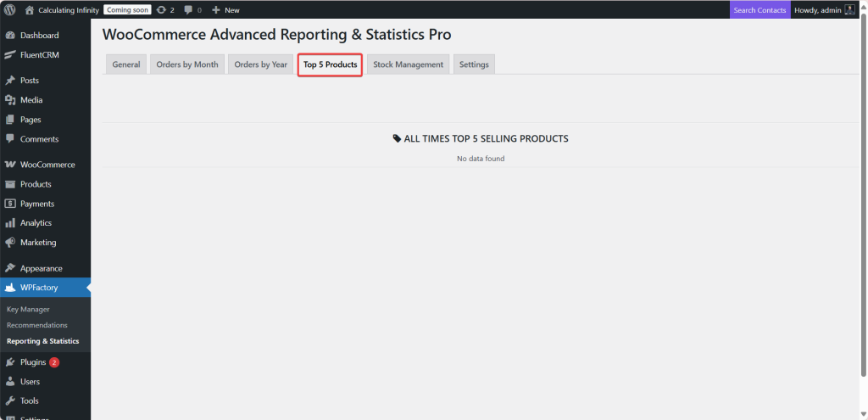Viewport: 868px width, 420px height.
Task: Click the No data found text
Action: pos(481,159)
